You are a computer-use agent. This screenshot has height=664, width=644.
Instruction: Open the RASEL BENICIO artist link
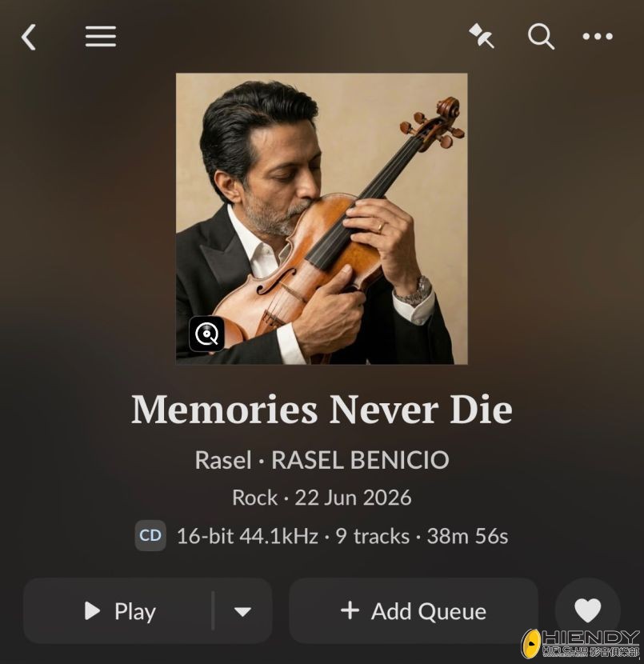(x=360, y=460)
